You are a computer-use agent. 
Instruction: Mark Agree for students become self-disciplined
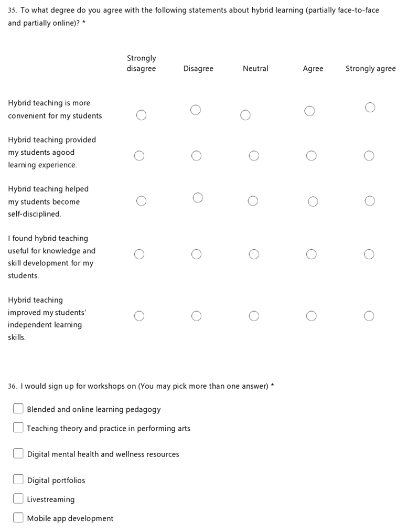tap(313, 201)
